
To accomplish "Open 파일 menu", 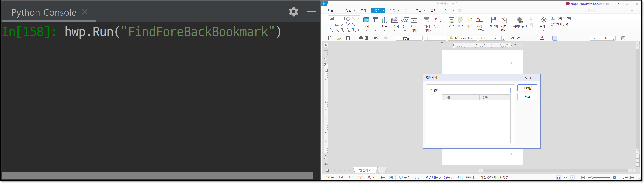I will pyautogui.click(x=331, y=10).
